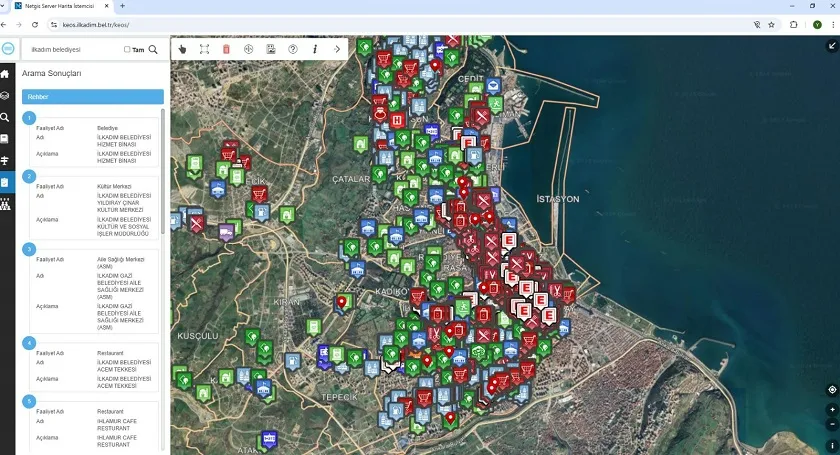Viewport: 840px width, 455px height.
Task: Expand the map toolbar with right arrow
Action: pyautogui.click(x=337, y=49)
